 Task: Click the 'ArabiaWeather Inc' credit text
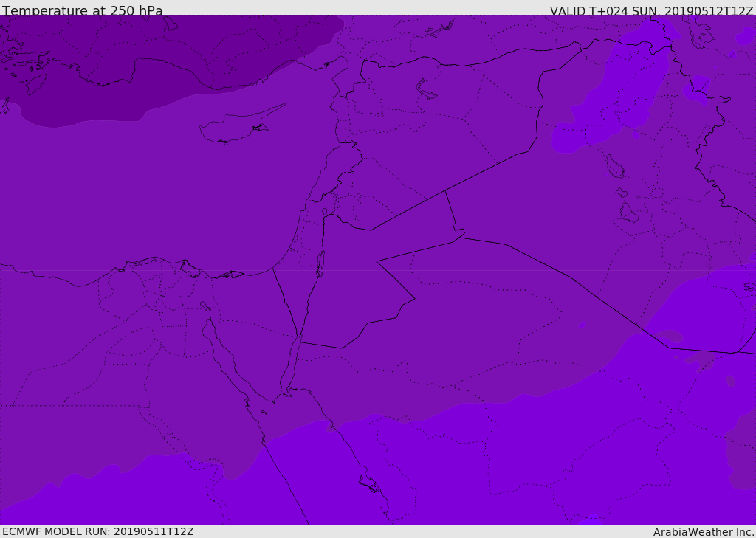coord(704,532)
